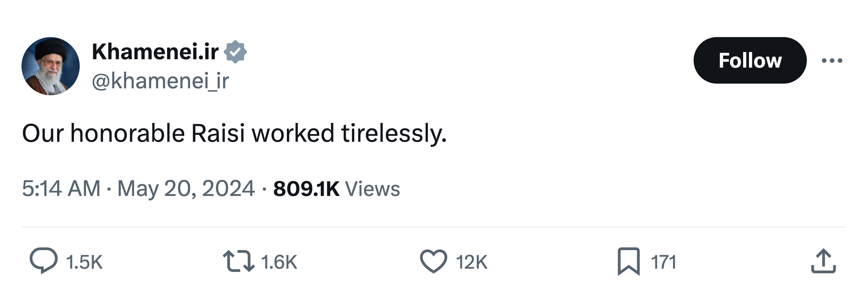Viewport: 868px width, 293px height.
Task: Click the tweet text about Raisi
Action: coord(234,133)
